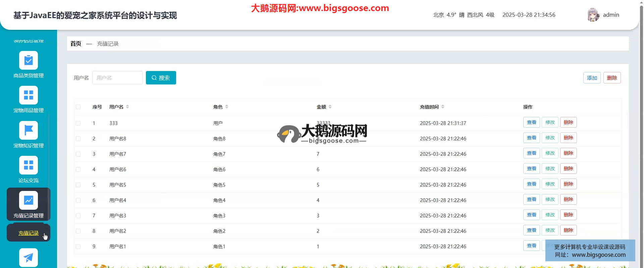Focus the 用户名 search input field
Viewport: 644px width, 268px height.
(117, 78)
